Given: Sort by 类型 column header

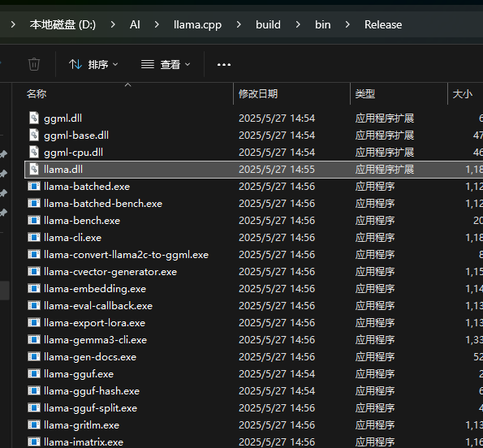Looking at the screenshot, I should pyautogui.click(x=365, y=93).
